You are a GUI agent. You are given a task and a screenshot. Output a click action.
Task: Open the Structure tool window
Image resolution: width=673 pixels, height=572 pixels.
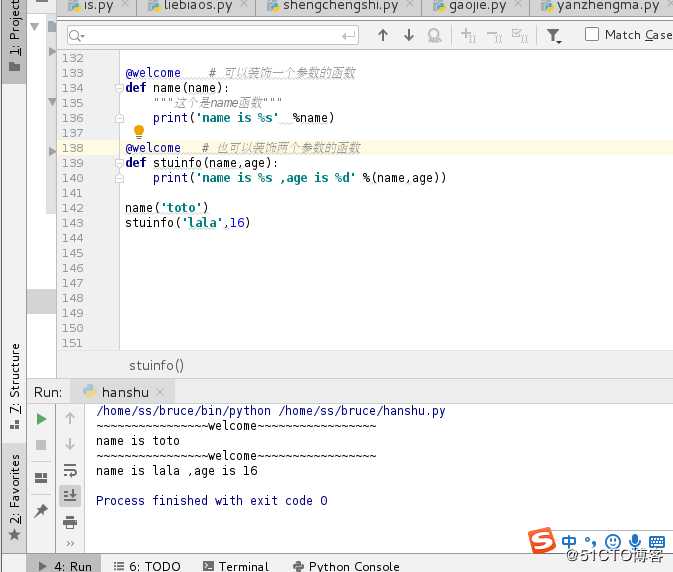[15, 386]
